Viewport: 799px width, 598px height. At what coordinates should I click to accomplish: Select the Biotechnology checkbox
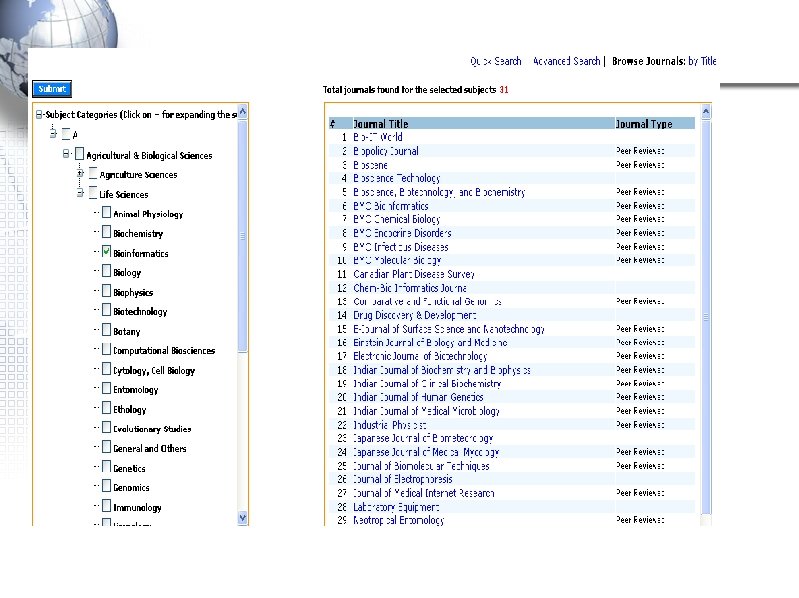tap(106, 310)
